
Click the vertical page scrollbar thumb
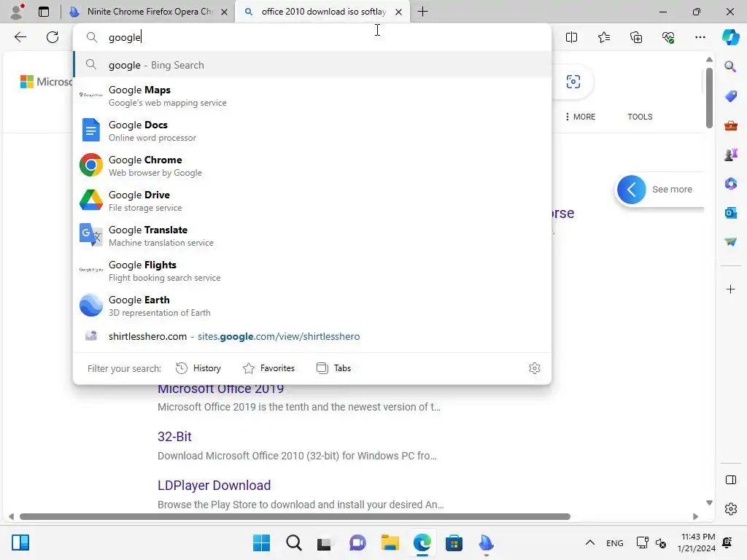[x=709, y=98]
